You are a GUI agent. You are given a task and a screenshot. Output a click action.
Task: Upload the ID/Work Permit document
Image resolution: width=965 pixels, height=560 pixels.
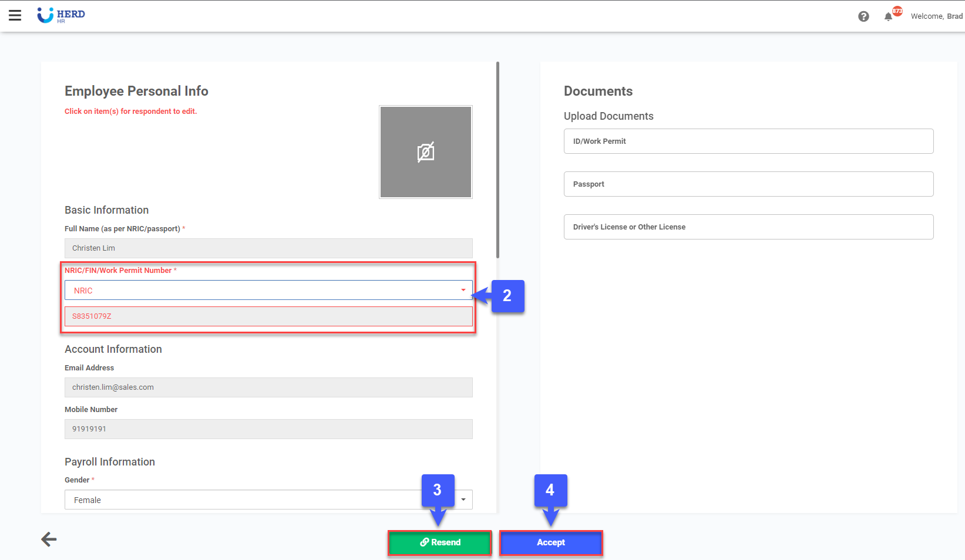click(x=748, y=141)
